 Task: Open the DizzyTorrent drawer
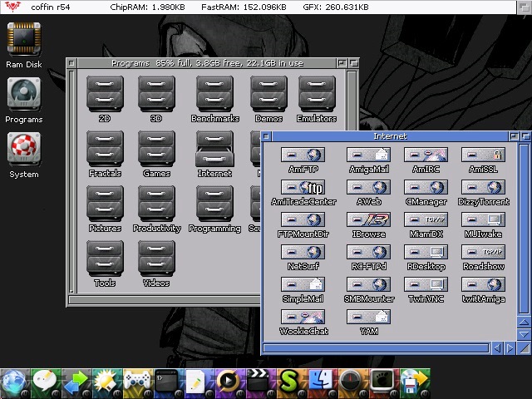(483, 187)
